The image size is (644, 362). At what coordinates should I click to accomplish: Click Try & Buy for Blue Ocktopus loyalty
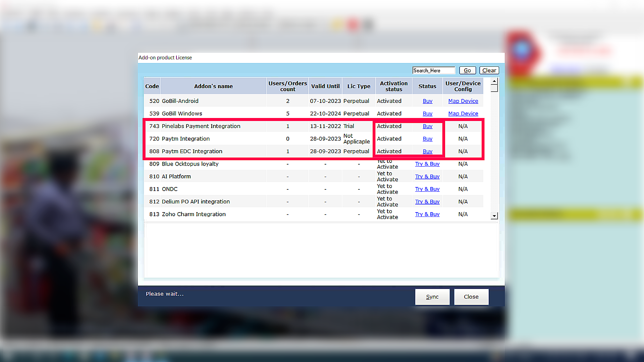pyautogui.click(x=427, y=164)
